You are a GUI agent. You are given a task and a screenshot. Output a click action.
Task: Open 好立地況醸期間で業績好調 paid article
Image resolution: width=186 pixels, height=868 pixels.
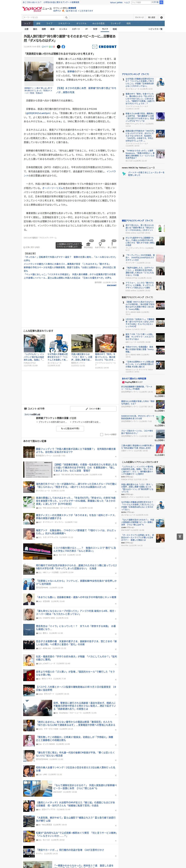pos(137,388)
